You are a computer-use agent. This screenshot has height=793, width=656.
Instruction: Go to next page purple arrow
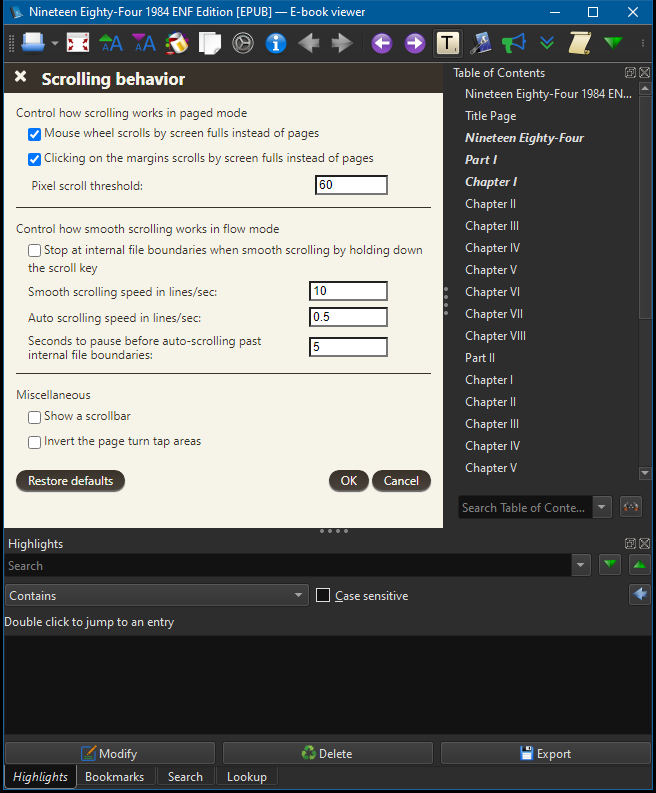pos(415,42)
